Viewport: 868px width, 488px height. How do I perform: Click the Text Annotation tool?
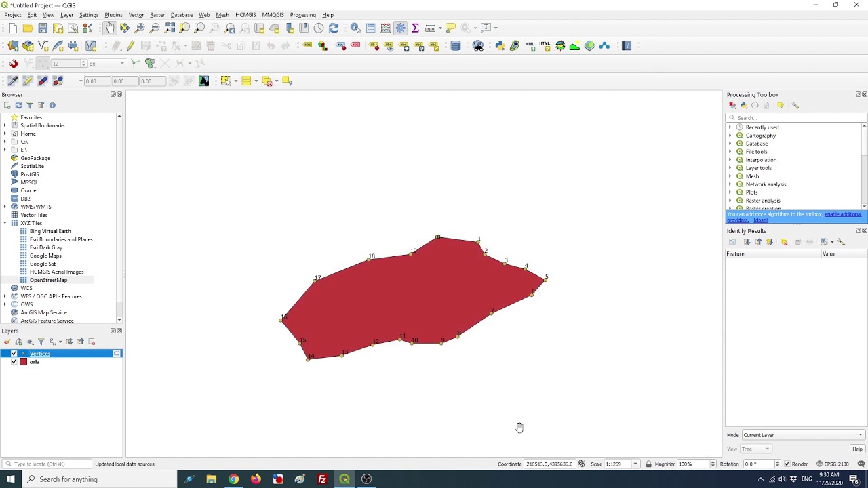coord(486,28)
